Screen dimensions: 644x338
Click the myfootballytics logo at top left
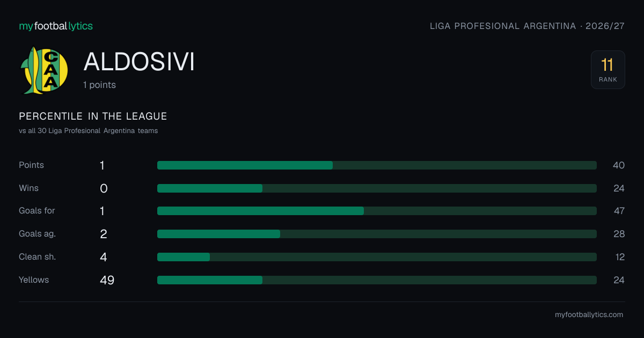tap(56, 26)
